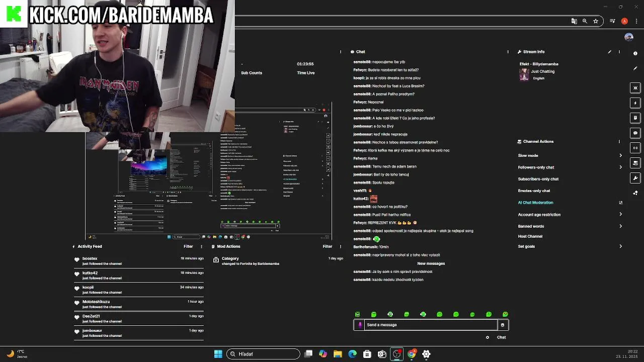Open the media control playlist icon
This screenshot has height=362, width=644.
point(612,21)
